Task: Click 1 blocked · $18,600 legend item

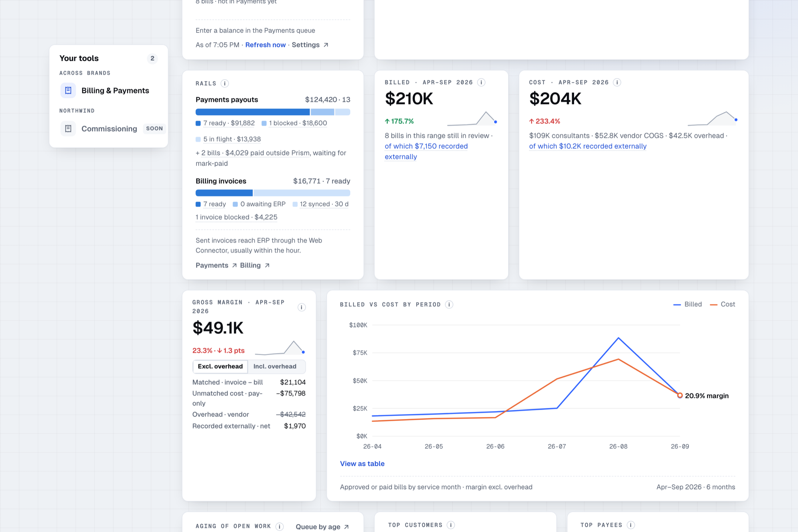Action: 294,123
